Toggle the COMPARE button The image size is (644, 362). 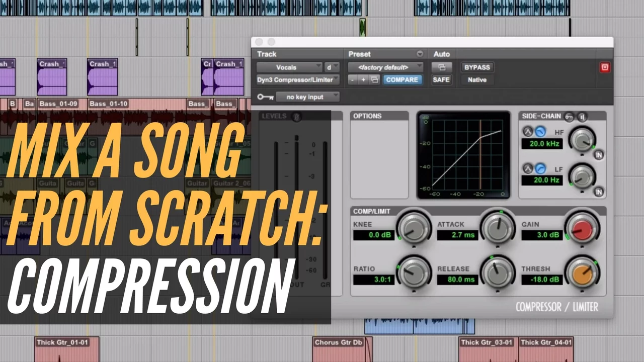[402, 79]
